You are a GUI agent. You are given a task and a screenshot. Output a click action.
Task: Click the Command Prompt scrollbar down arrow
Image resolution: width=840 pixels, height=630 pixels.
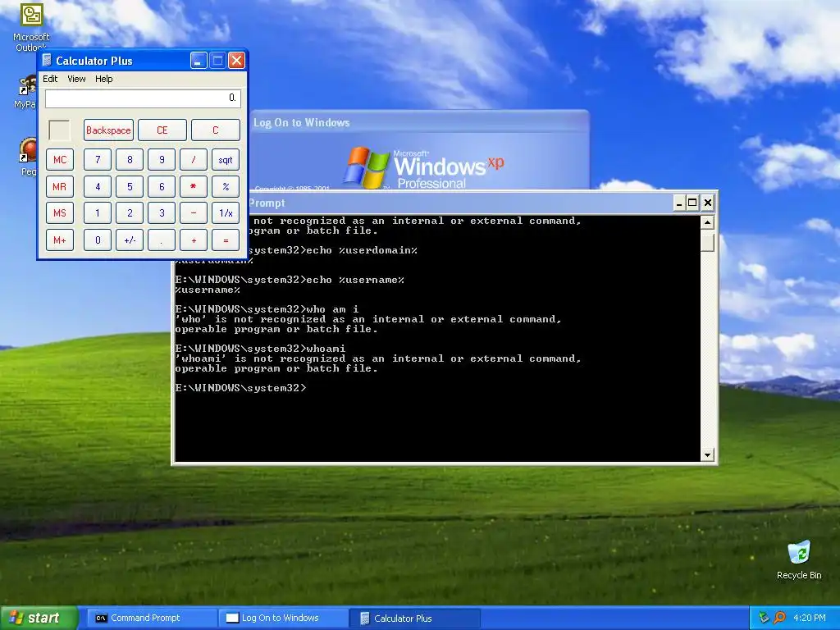(707, 454)
